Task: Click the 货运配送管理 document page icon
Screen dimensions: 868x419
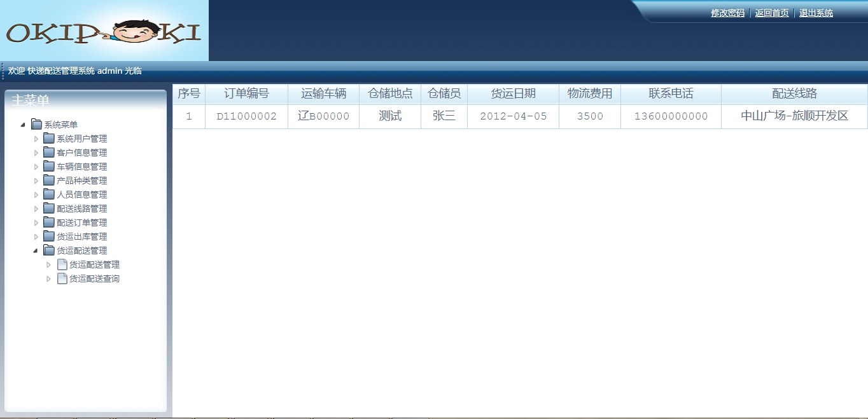Action: click(62, 264)
